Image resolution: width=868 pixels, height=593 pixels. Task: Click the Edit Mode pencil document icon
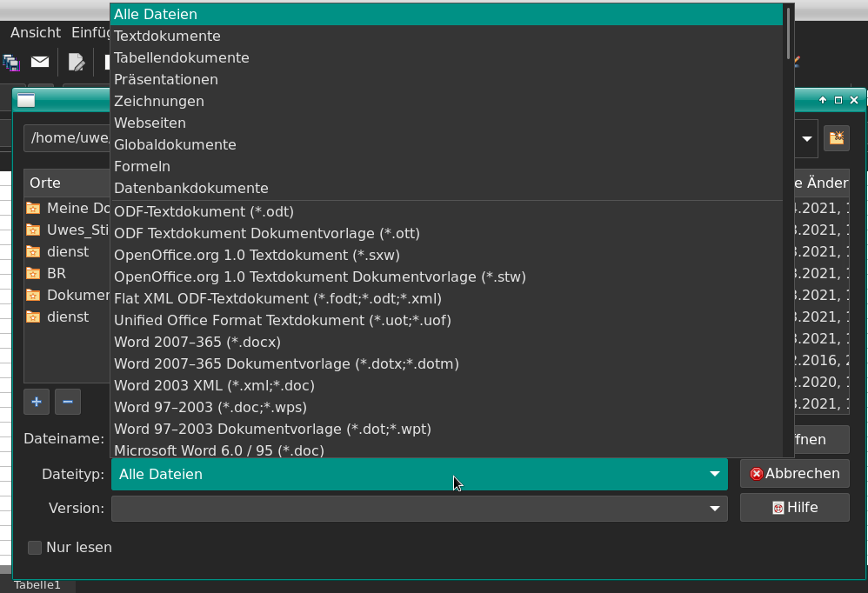coord(77,62)
